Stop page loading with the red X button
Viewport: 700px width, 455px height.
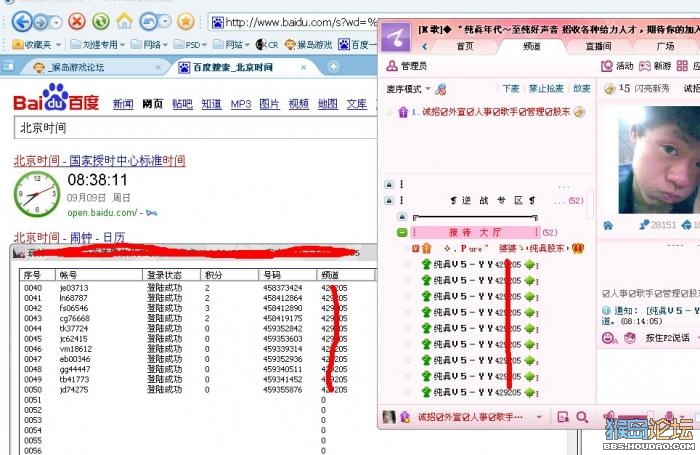pos(77,21)
